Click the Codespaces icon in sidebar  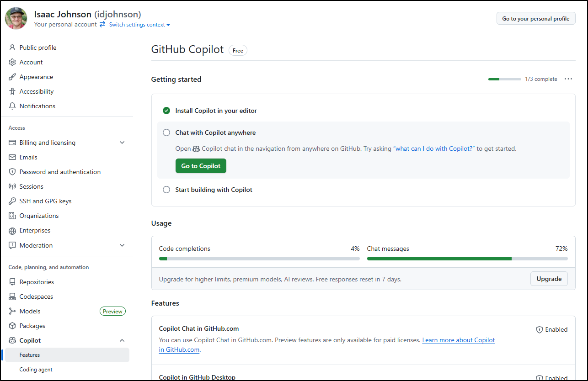click(12, 296)
